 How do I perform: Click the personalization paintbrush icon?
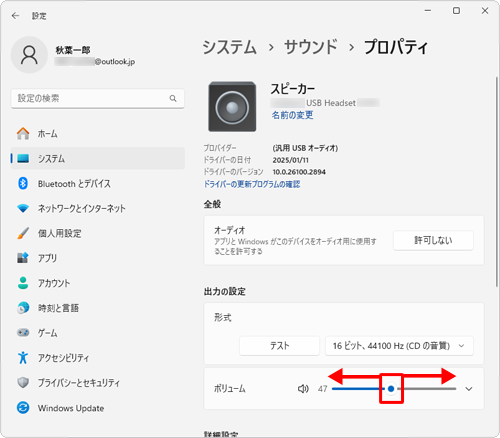click(23, 233)
